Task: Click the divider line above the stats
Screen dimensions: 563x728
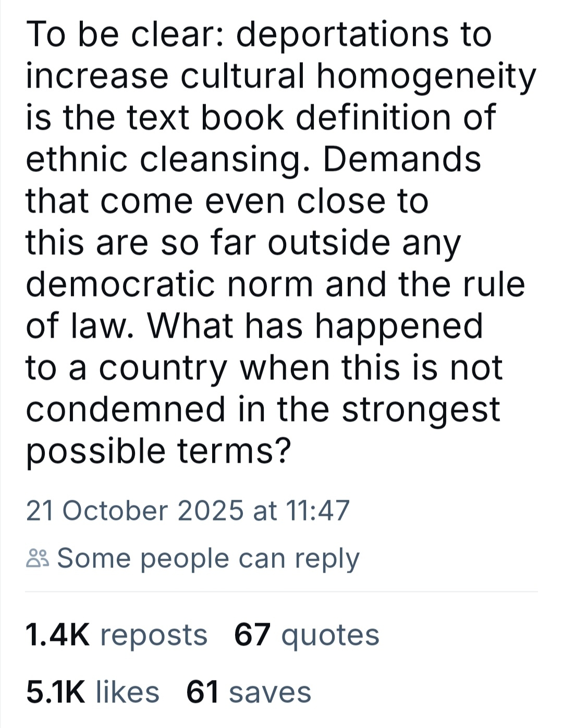Action: (x=281, y=592)
